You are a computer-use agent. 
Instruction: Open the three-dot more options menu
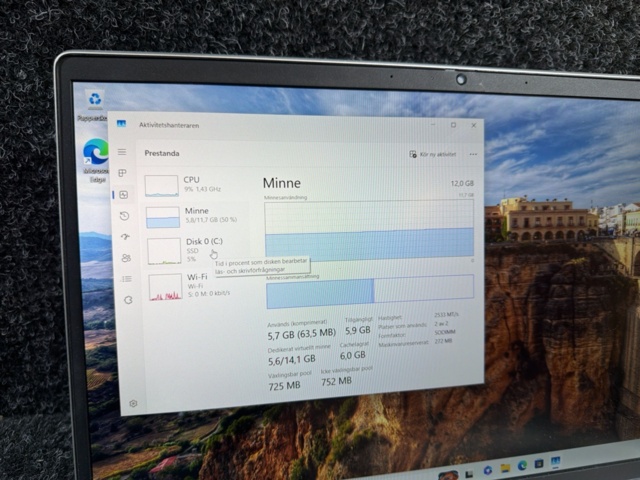473,154
